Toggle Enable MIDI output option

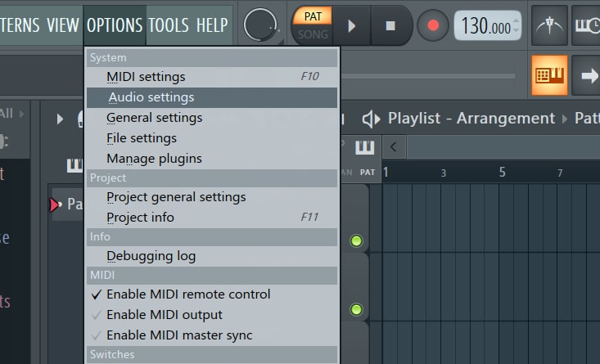(165, 315)
